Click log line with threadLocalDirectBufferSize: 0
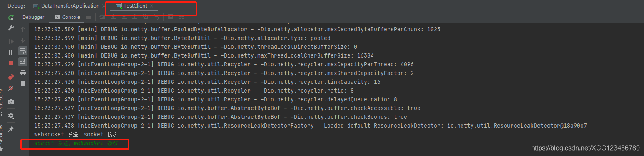 [196, 47]
